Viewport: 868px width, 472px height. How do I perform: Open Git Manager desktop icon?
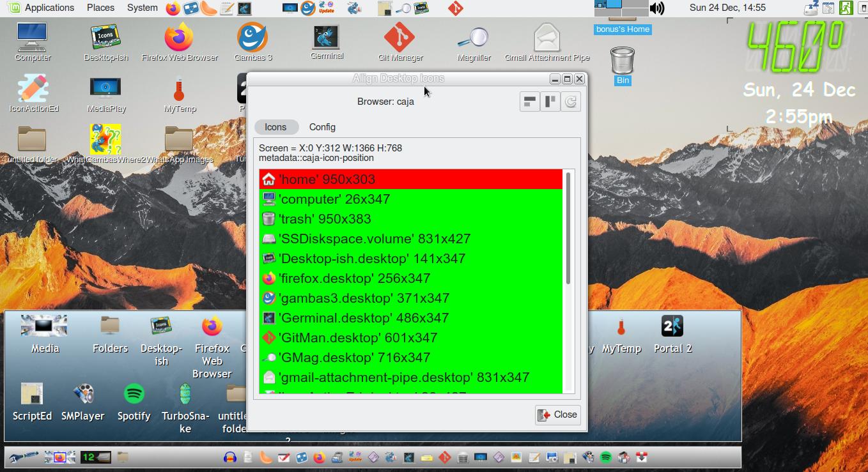point(400,41)
